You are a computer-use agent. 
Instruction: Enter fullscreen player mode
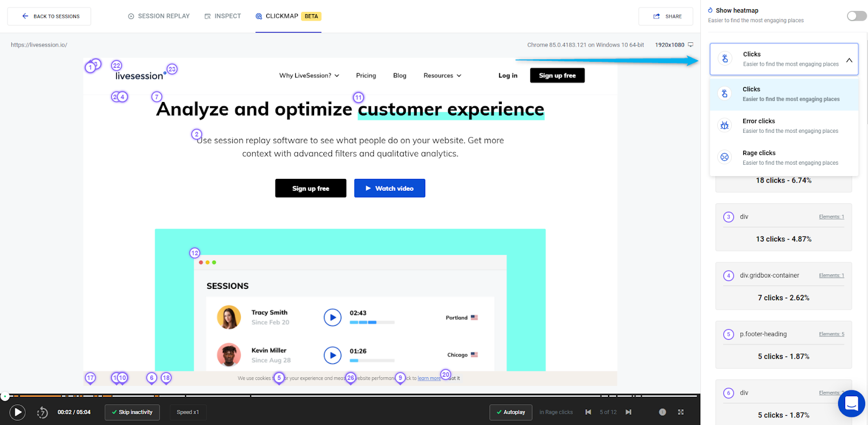coord(681,412)
